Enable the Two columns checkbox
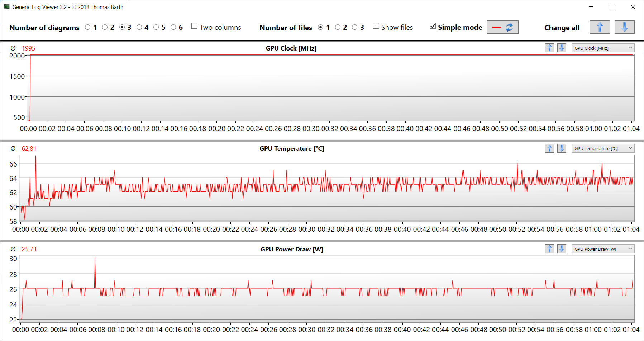Screen dimensions: 644x341 [x=195, y=26]
